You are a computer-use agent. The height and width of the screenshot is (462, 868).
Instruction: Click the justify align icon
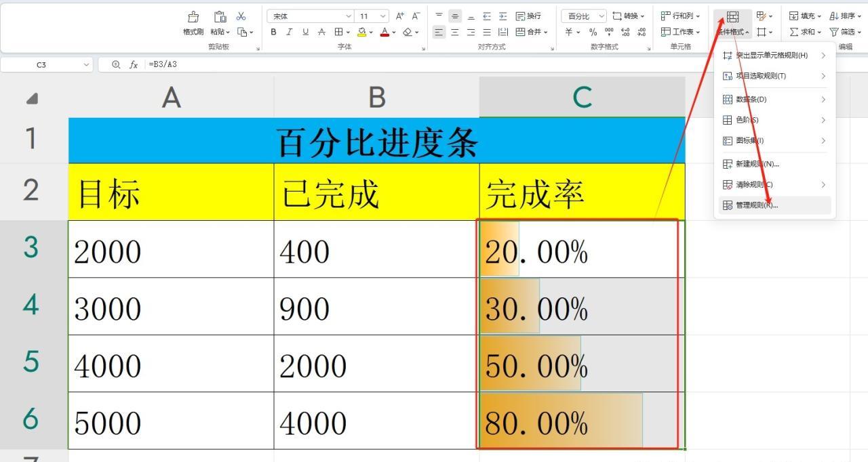pyautogui.click(x=487, y=32)
